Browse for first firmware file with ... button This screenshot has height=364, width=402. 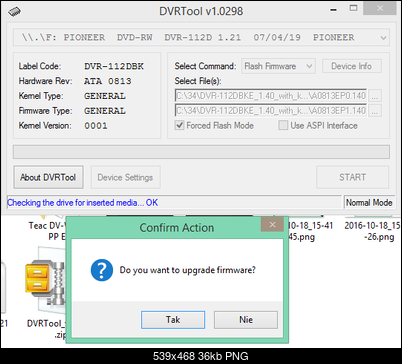pos(375,96)
